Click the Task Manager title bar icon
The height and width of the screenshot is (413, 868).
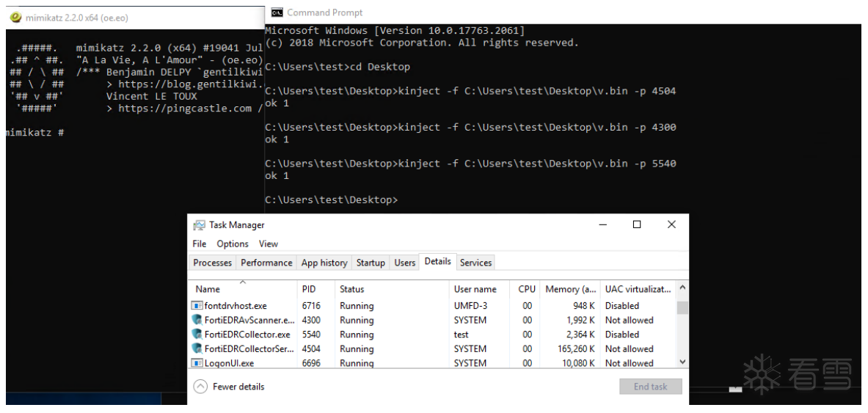coord(199,225)
